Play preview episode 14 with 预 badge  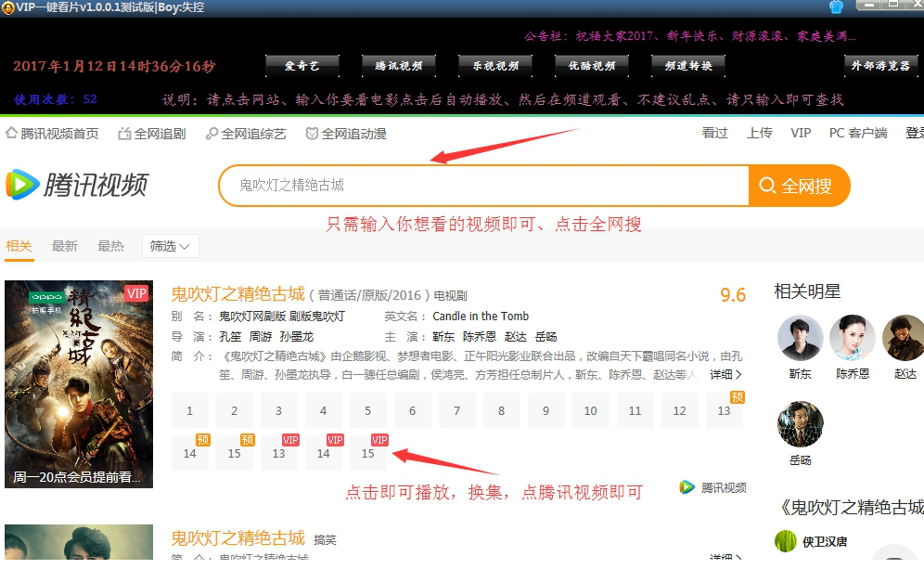click(190, 454)
